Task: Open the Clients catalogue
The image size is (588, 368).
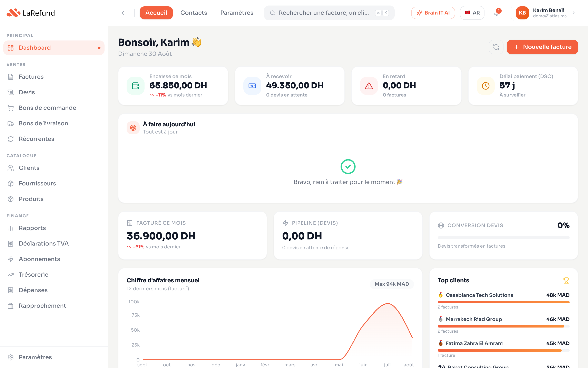Action: pyautogui.click(x=54, y=168)
